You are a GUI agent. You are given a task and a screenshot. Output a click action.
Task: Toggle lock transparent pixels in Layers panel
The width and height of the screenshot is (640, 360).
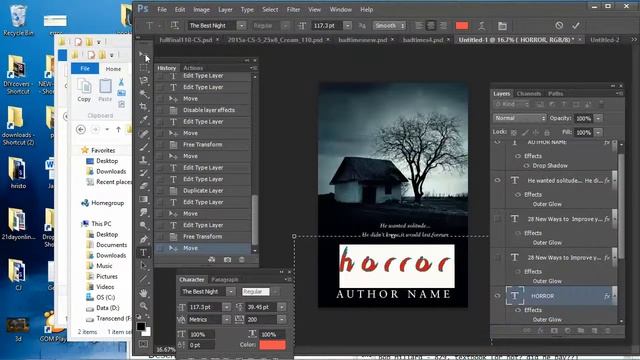point(514,132)
